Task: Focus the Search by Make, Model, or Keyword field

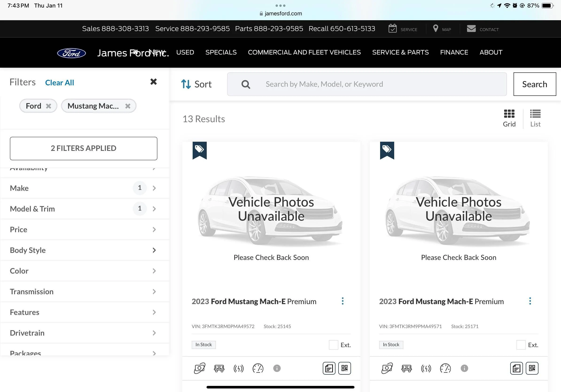Action: click(367, 84)
